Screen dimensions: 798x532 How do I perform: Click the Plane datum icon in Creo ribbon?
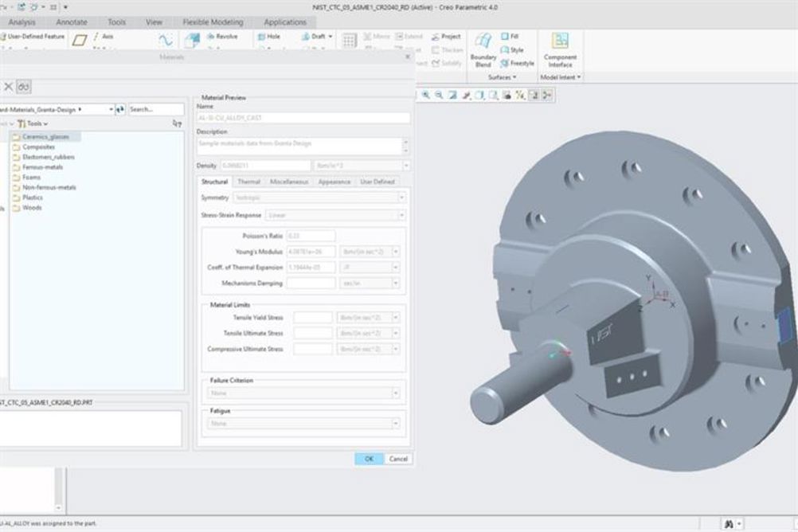(80, 40)
